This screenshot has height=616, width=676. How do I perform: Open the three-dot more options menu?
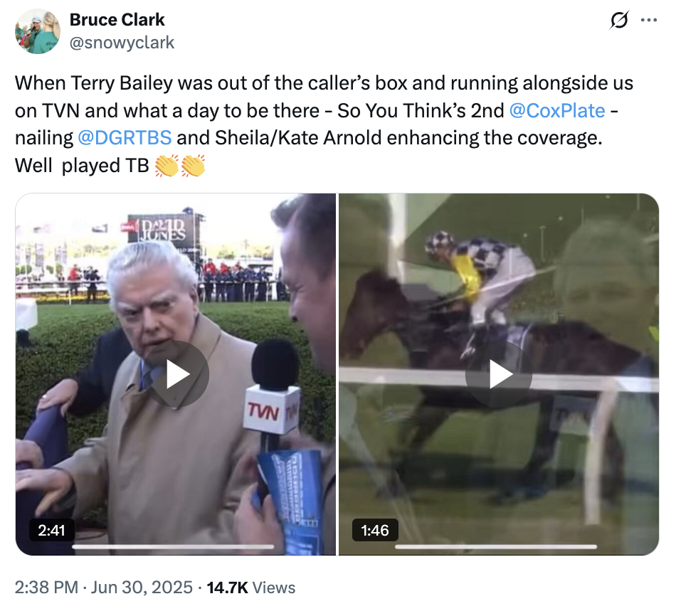[649, 20]
